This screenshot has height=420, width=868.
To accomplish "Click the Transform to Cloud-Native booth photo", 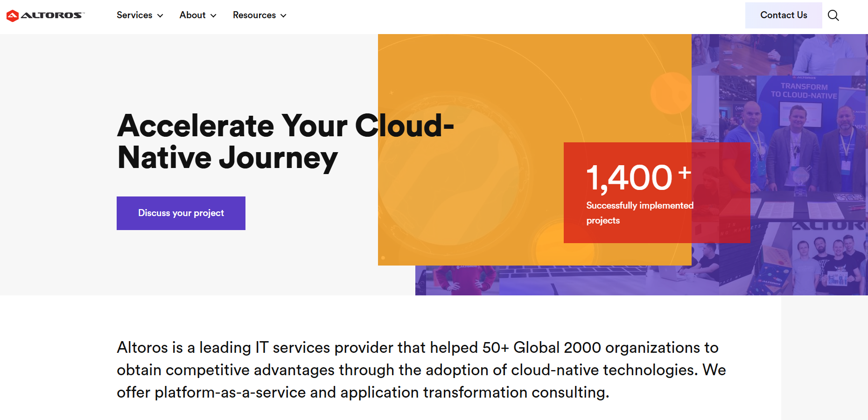I will (803, 121).
